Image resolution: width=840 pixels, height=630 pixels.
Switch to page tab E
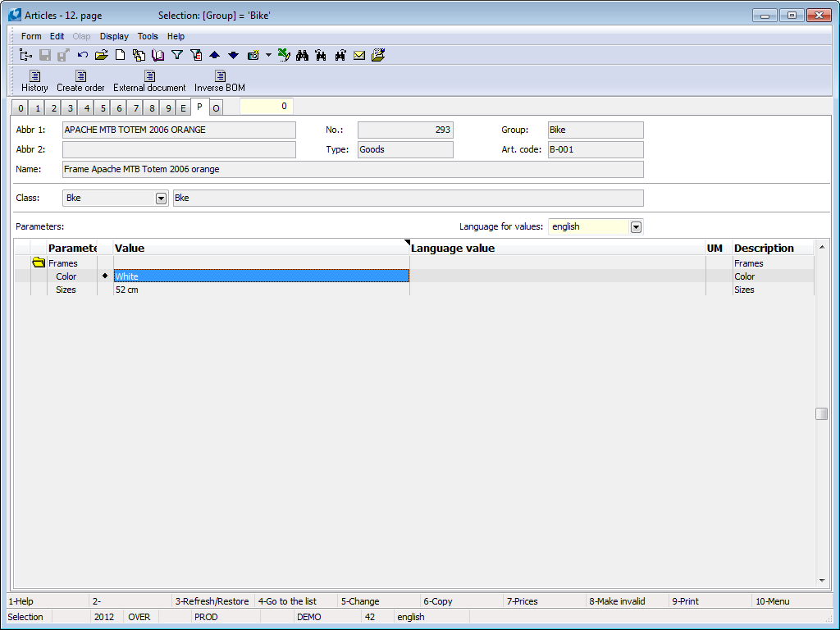click(183, 108)
